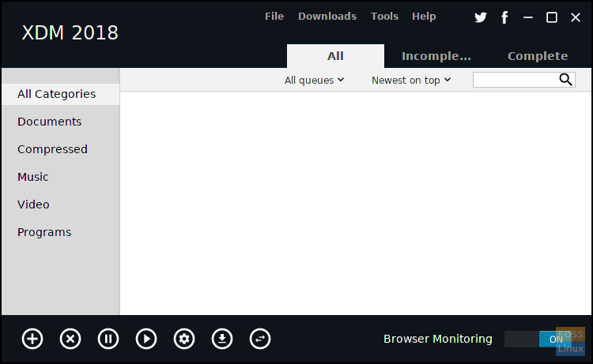The height and width of the screenshot is (364, 593).
Task: Open the Facebook icon
Action: coord(504,17)
